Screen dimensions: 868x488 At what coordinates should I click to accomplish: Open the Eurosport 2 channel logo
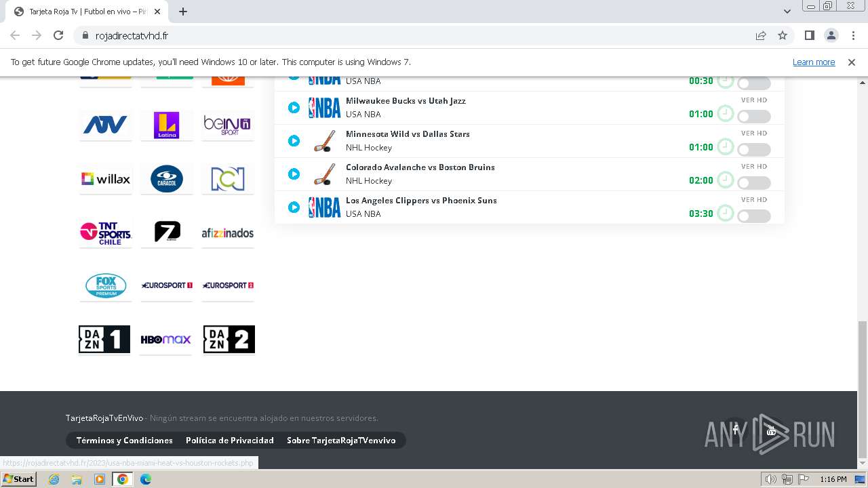pos(228,285)
